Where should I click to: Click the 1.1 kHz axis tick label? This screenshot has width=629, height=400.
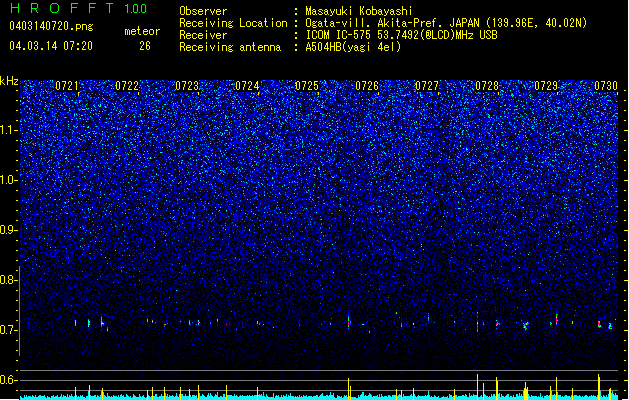[x=8, y=130]
